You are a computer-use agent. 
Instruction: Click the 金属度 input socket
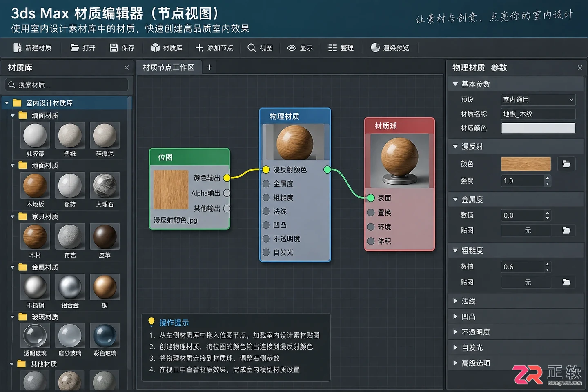click(266, 184)
